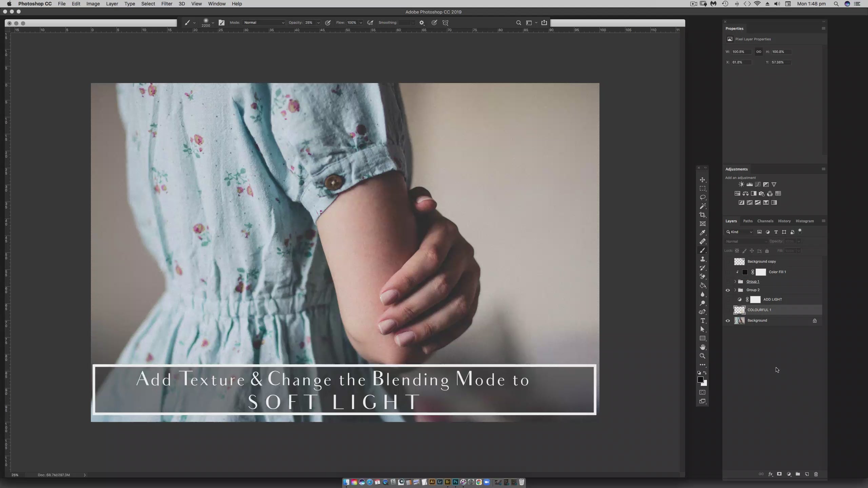Viewport: 868px width, 488px height.
Task: Select the Hand tool
Action: coord(703,347)
